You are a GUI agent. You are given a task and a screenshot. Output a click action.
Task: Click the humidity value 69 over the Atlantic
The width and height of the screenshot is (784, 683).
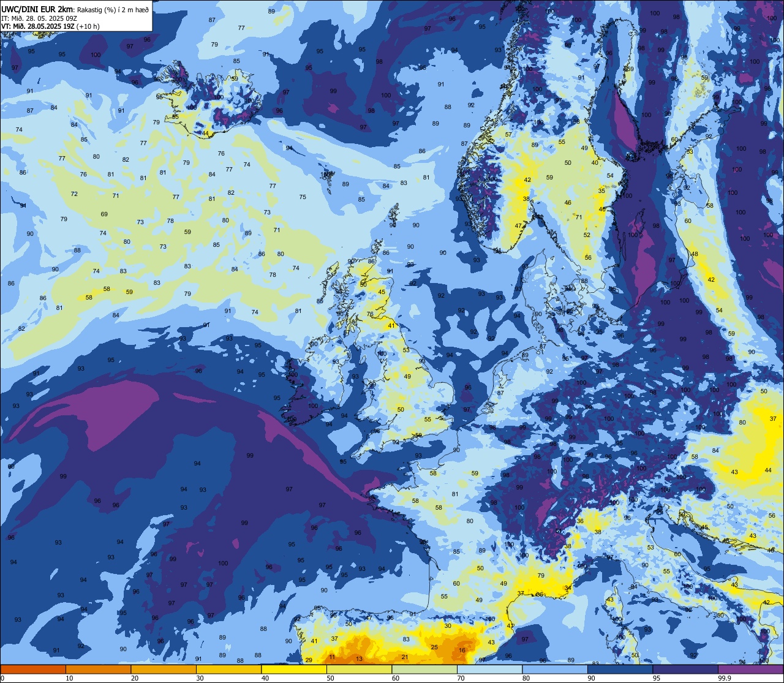pos(104,214)
